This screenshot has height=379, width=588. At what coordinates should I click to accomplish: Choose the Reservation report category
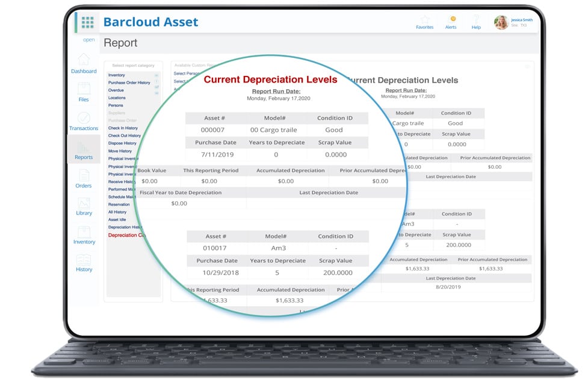(x=119, y=205)
